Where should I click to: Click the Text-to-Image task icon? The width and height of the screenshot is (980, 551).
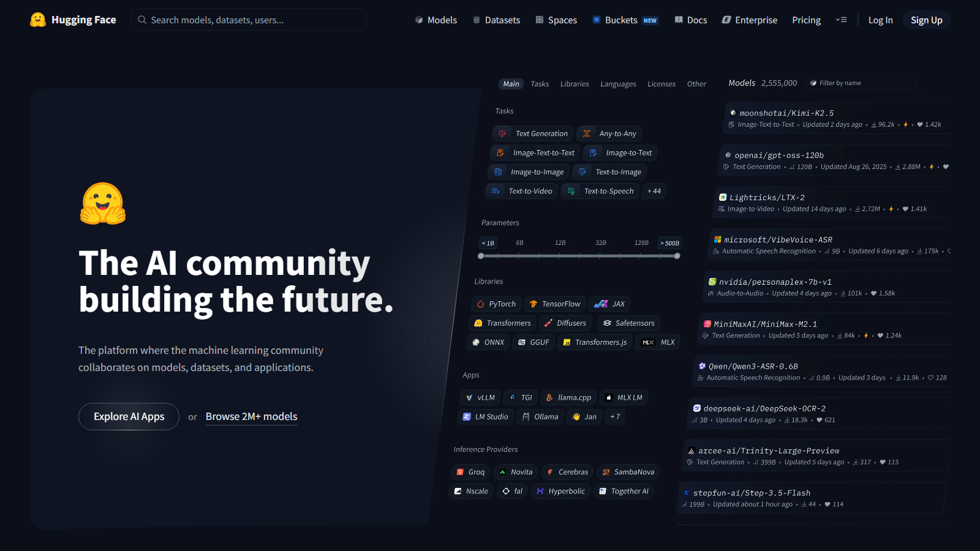[x=582, y=172]
